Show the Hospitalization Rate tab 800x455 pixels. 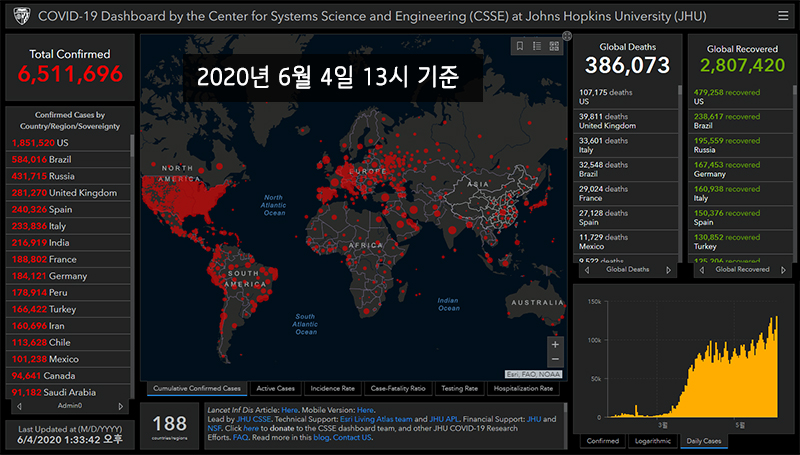523,388
